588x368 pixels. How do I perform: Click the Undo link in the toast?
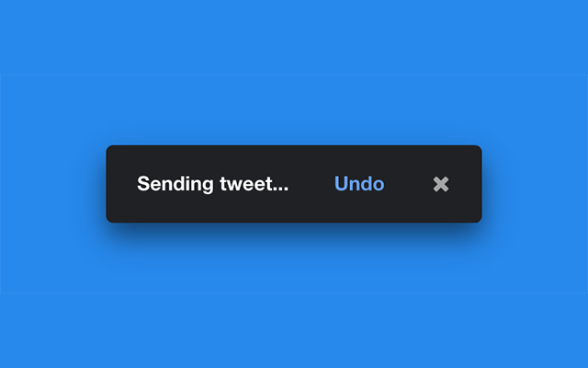tap(359, 184)
